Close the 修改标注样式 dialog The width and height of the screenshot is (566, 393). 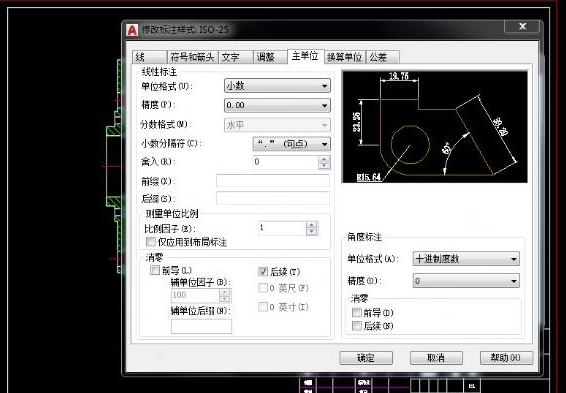pyautogui.click(x=522, y=26)
